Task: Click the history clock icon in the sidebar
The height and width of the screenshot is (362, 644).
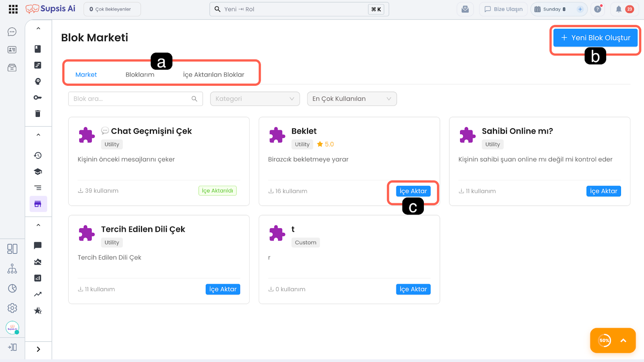Action: pyautogui.click(x=38, y=155)
